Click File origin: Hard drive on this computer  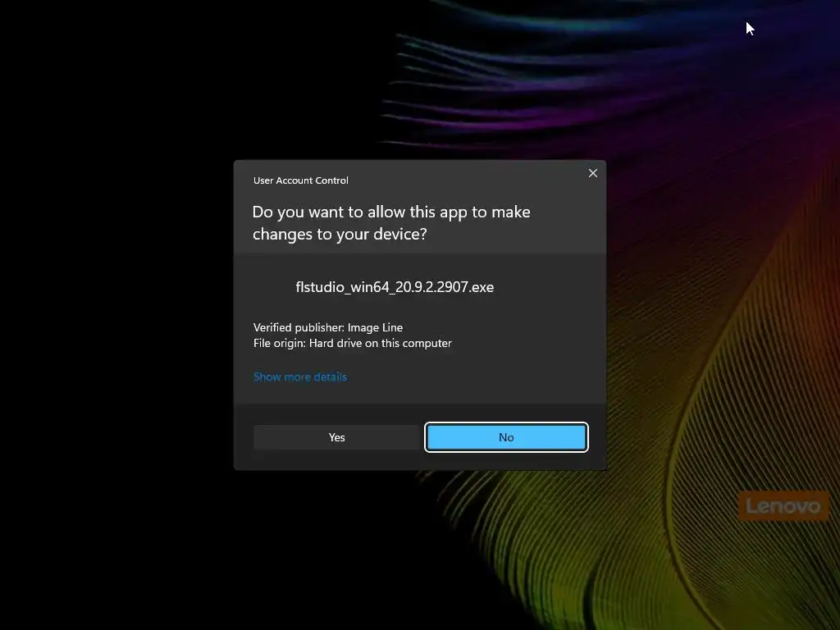click(x=353, y=343)
